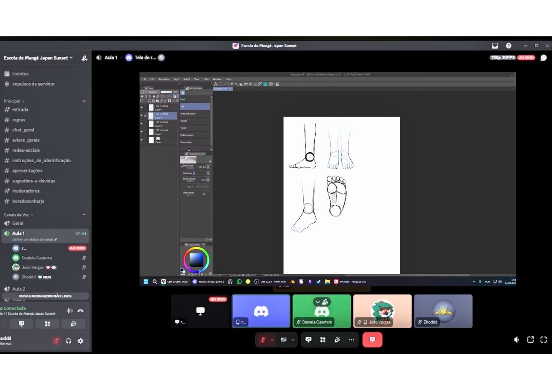This screenshot has height=392, width=555.
Task: Open the call bar share screen icon
Action: pos(308,340)
